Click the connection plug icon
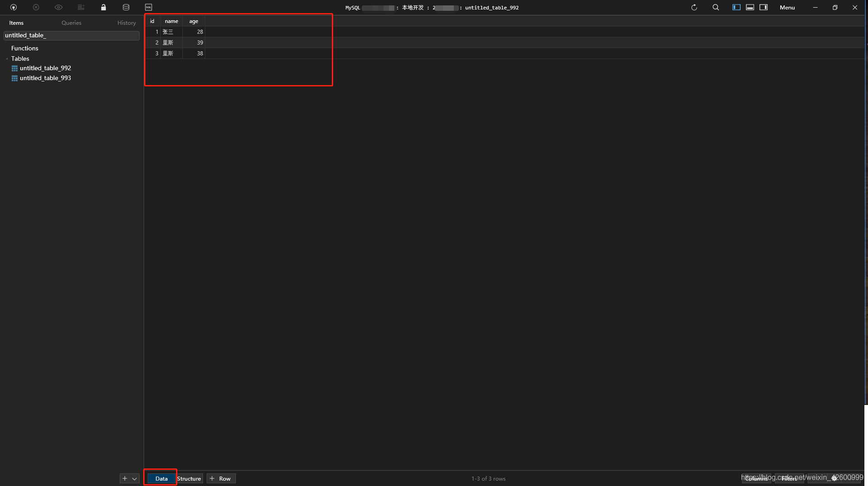 coord(14,7)
